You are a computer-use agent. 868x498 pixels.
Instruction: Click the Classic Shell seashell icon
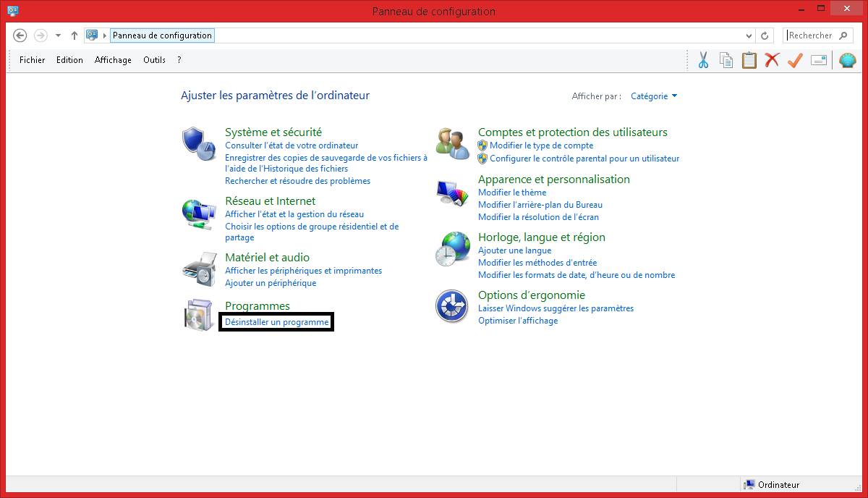coord(847,60)
